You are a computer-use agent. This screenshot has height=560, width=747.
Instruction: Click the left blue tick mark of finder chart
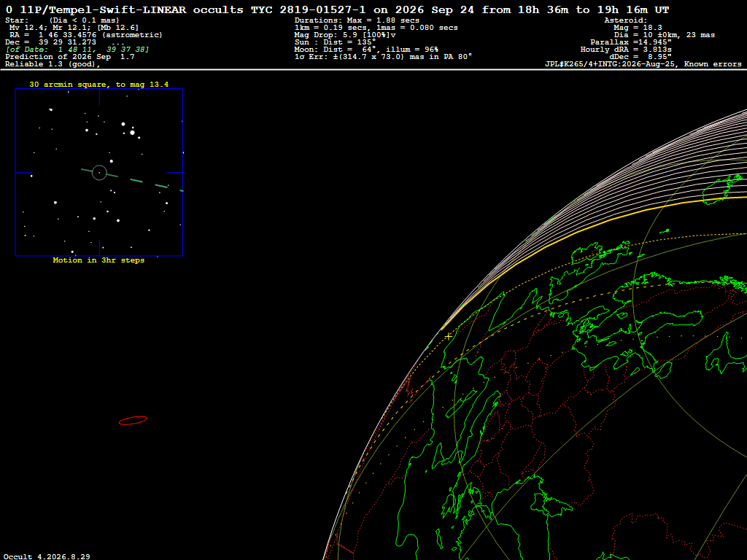click(x=24, y=172)
